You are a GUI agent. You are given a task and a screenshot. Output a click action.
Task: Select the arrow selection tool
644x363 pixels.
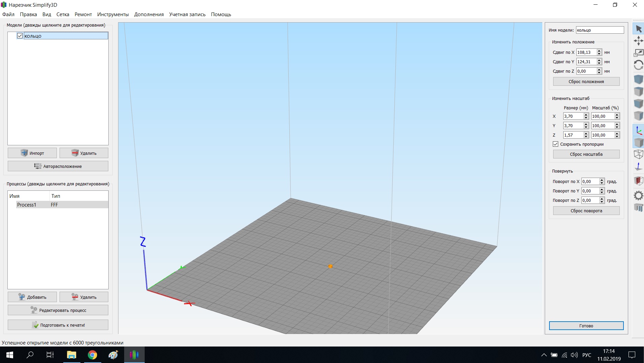click(638, 29)
